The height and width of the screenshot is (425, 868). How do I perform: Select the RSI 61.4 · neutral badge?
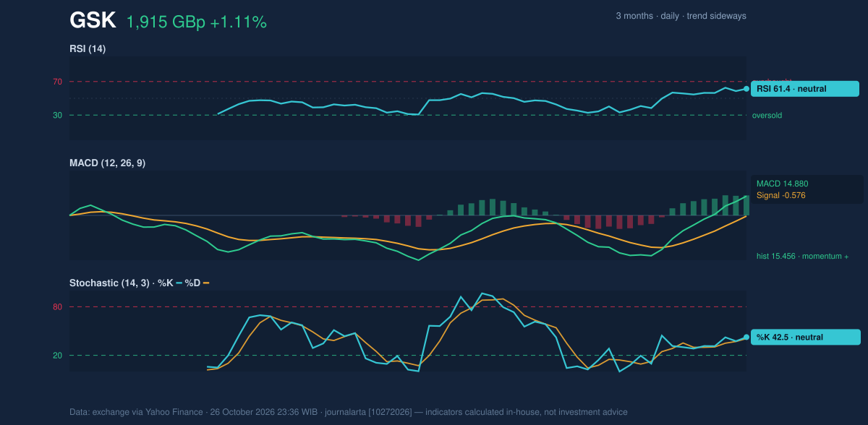click(x=805, y=89)
